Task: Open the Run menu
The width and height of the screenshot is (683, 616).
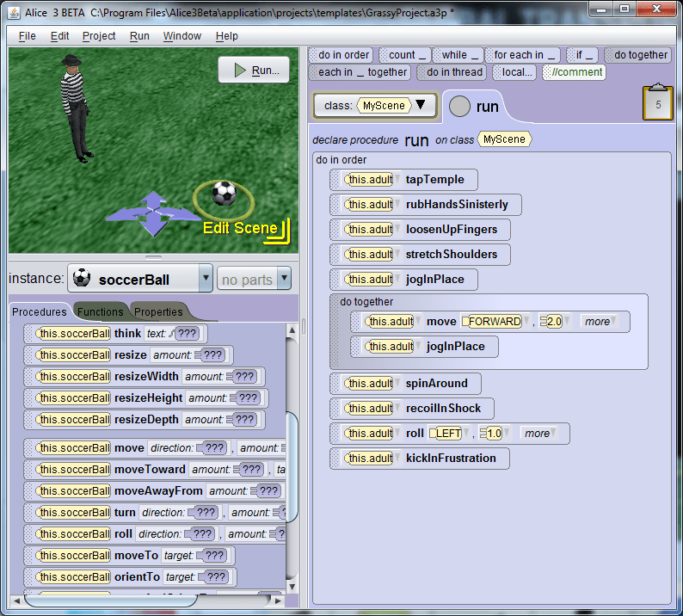Action: [x=139, y=36]
